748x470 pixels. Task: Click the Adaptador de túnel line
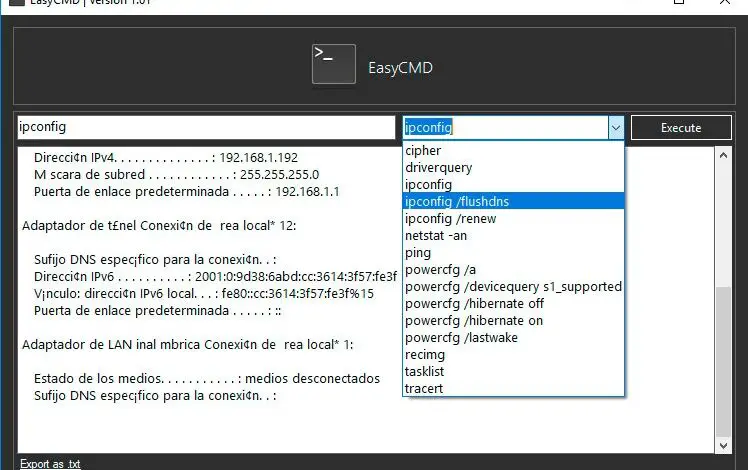[x=159, y=226]
